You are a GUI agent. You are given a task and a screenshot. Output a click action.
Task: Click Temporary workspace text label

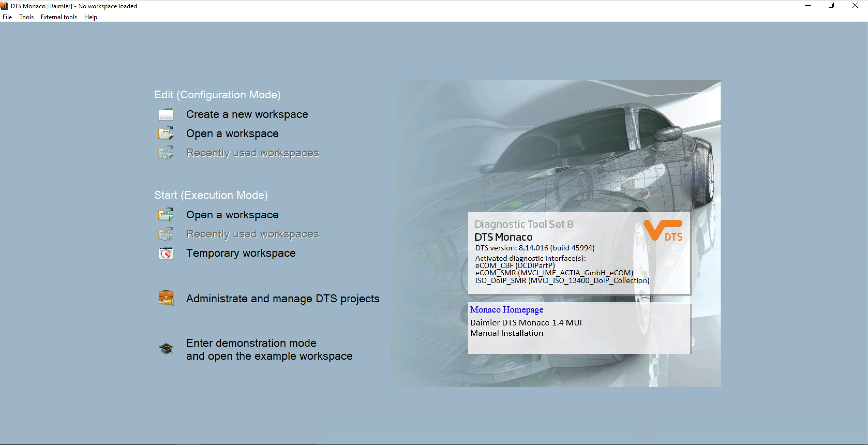241,253
